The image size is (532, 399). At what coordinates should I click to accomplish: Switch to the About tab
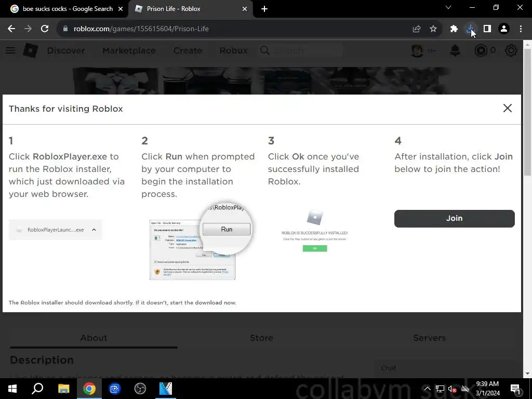point(94,338)
